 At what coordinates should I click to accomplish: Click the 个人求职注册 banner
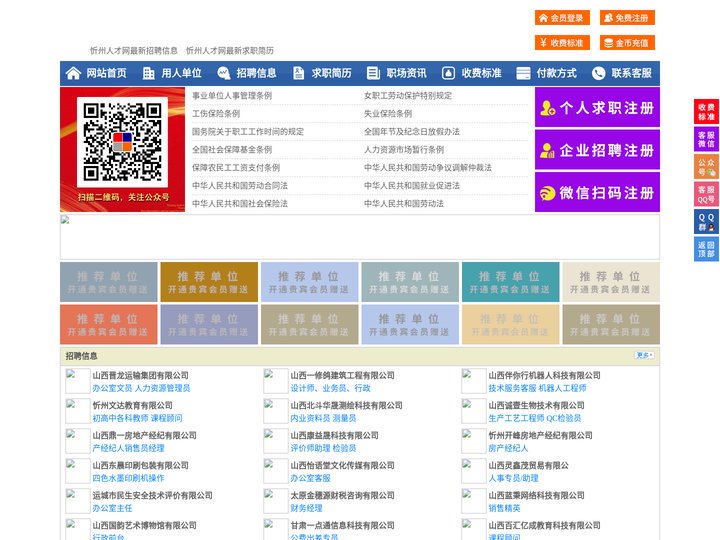597,107
